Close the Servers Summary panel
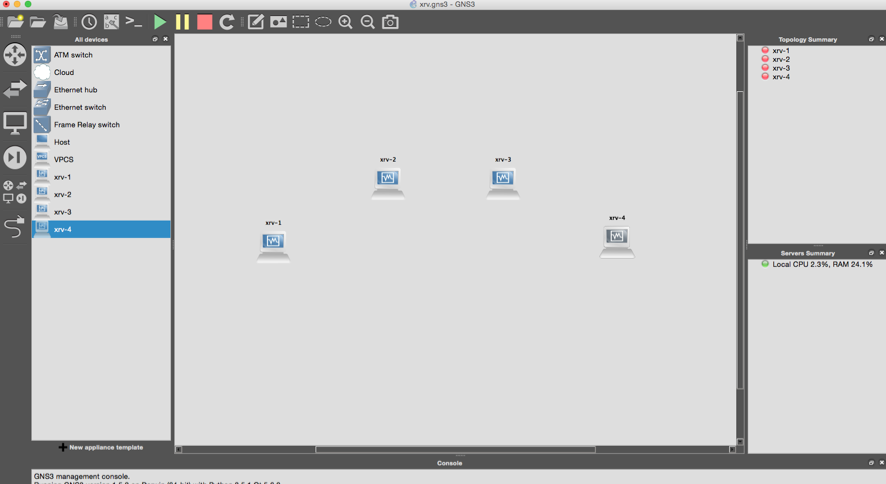Screen dimensions: 886x484 [x=881, y=252]
